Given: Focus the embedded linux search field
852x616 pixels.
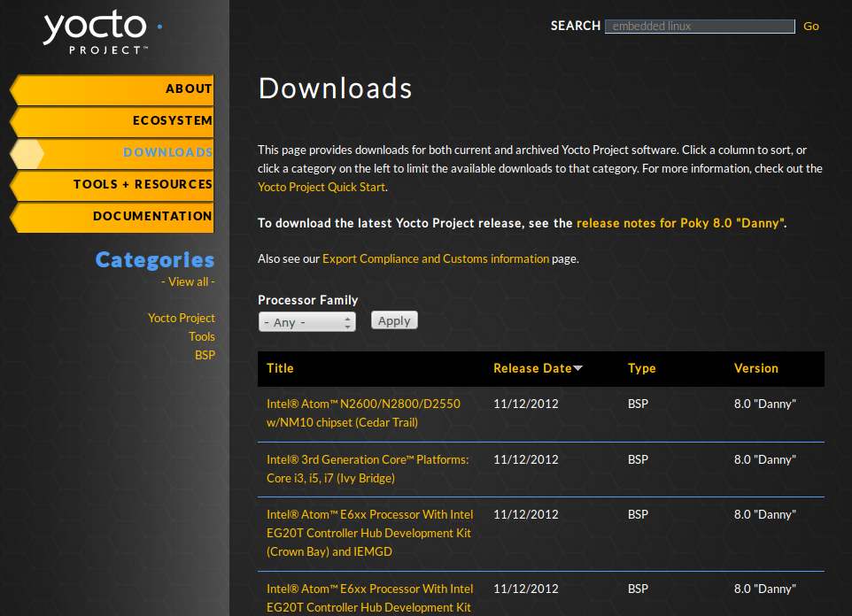Looking at the screenshot, I should pyautogui.click(x=699, y=27).
